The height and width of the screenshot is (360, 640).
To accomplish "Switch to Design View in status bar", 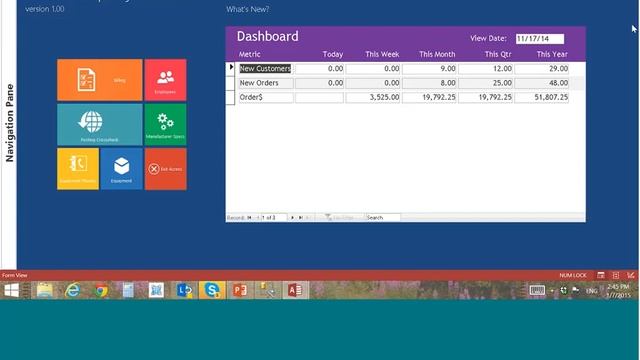I will coord(631,275).
